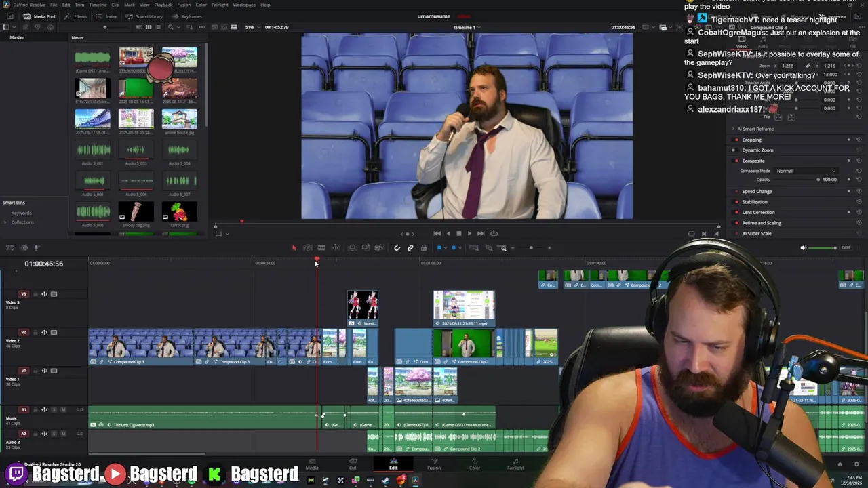
Task: Lock the Video 1 track
Action: click(37, 371)
